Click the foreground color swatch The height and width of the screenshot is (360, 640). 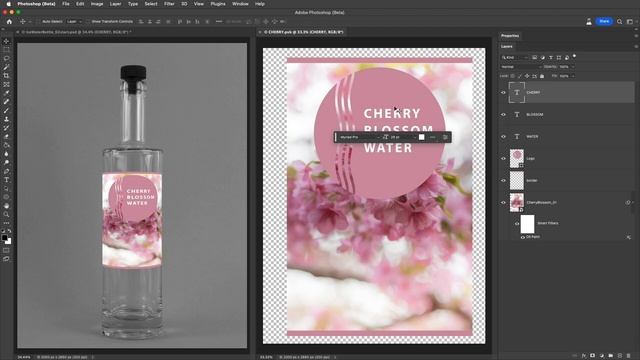[4, 237]
